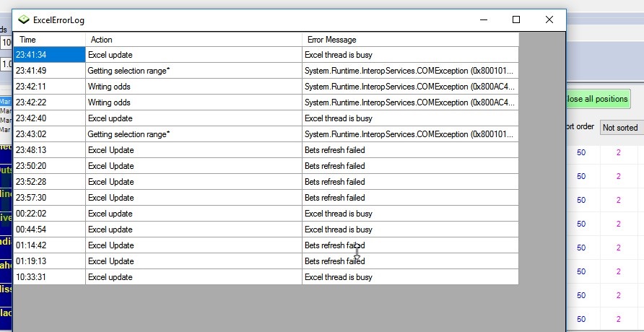Click COMException message in 23:43:02 row
Viewport: 644px width, 332px height.
coord(409,134)
